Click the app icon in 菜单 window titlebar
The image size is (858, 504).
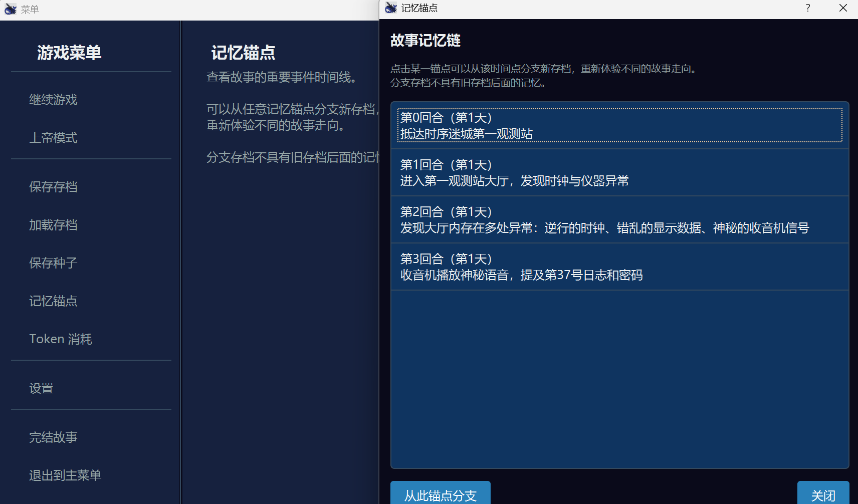point(11,9)
